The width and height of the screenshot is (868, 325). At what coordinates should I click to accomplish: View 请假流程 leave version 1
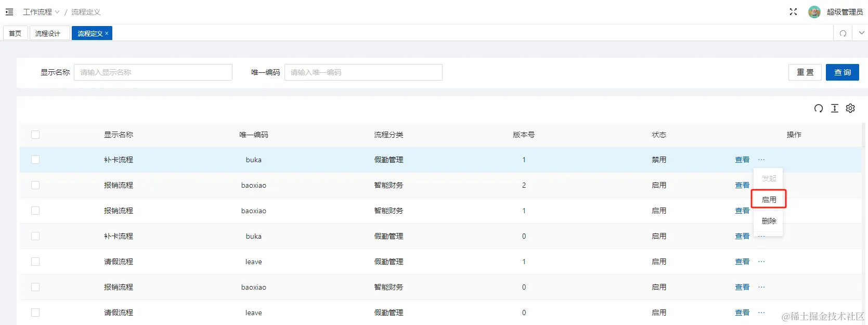coord(742,262)
